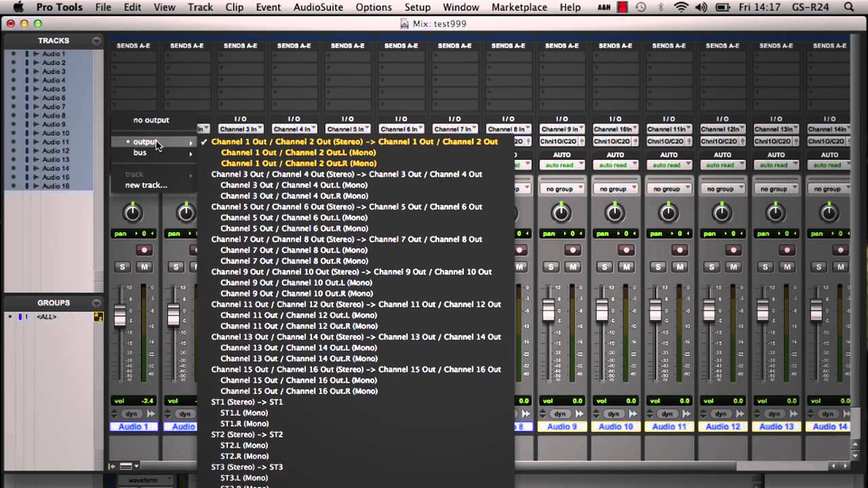This screenshot has height=488, width=868.
Task: Mute the Audio 1 track
Action: point(144,267)
